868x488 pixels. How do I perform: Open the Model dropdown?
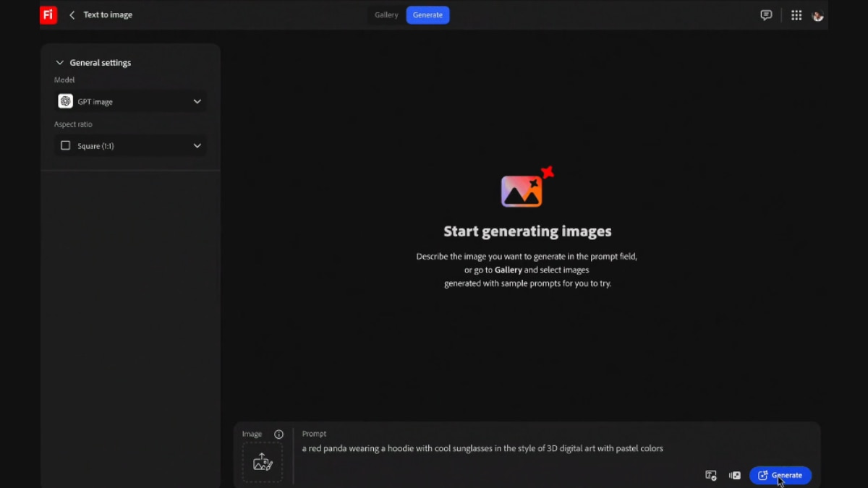130,101
